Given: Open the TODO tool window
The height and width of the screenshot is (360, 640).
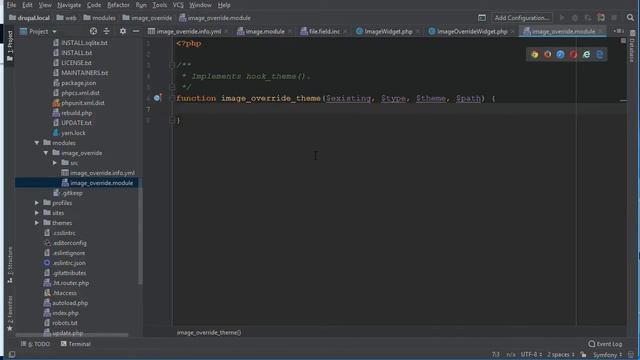Looking at the screenshot, I should (35, 344).
